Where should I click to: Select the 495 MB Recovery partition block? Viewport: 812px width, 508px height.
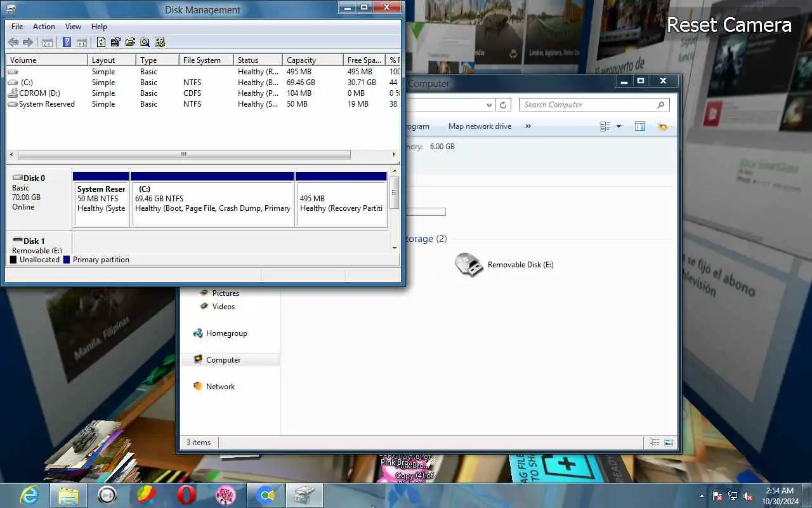click(x=341, y=199)
